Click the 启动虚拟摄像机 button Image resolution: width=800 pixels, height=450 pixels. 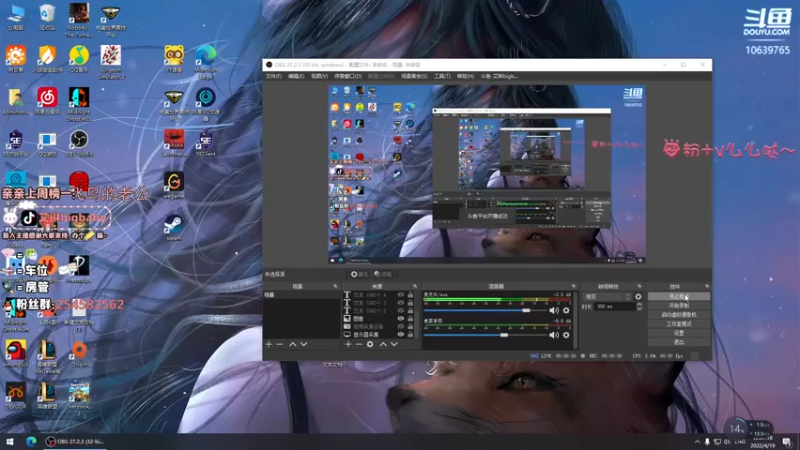coord(679,315)
